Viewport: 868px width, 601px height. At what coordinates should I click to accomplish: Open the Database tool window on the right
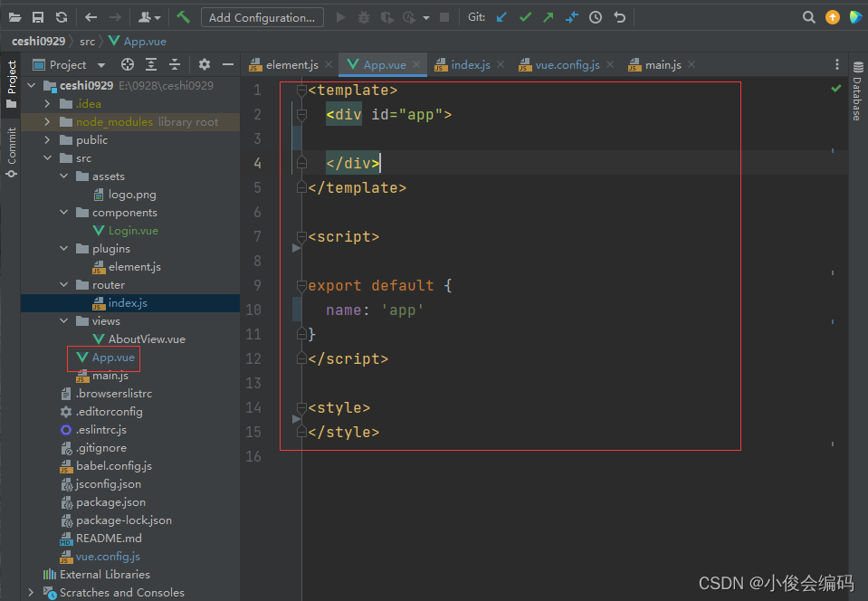coord(858,91)
